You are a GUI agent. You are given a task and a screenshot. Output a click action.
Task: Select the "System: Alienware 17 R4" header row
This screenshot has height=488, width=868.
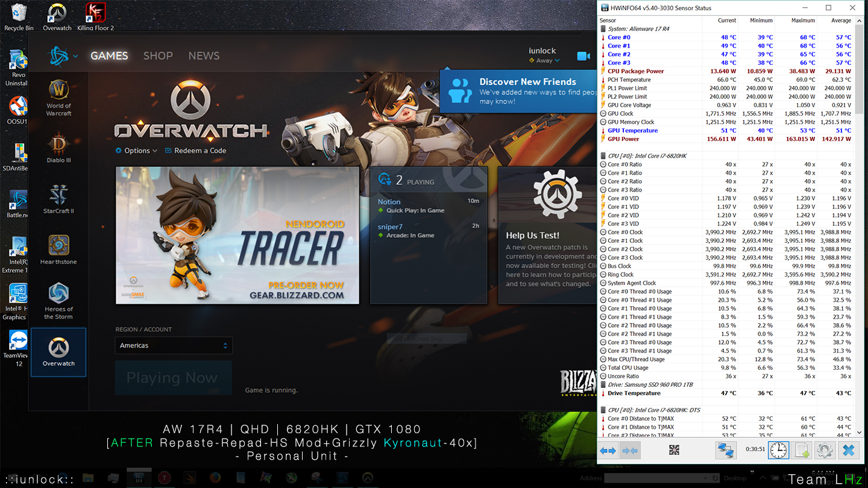(726, 29)
